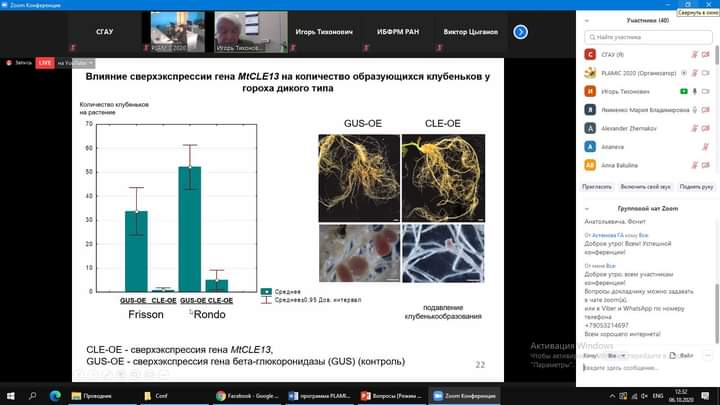Click muted microphone icon for Ananeva

tap(706, 147)
